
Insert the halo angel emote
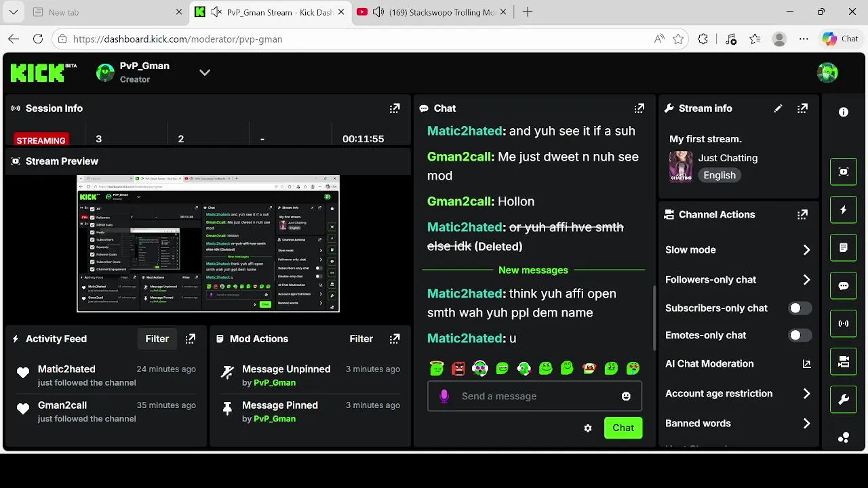coord(437,368)
